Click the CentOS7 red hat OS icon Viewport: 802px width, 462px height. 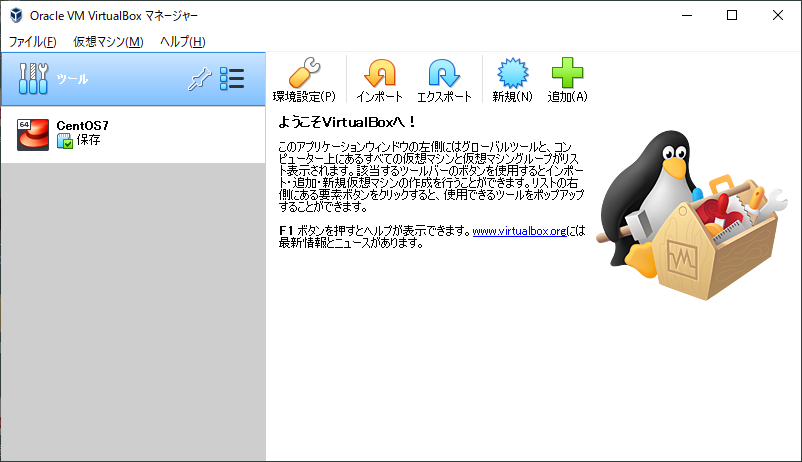(x=33, y=135)
